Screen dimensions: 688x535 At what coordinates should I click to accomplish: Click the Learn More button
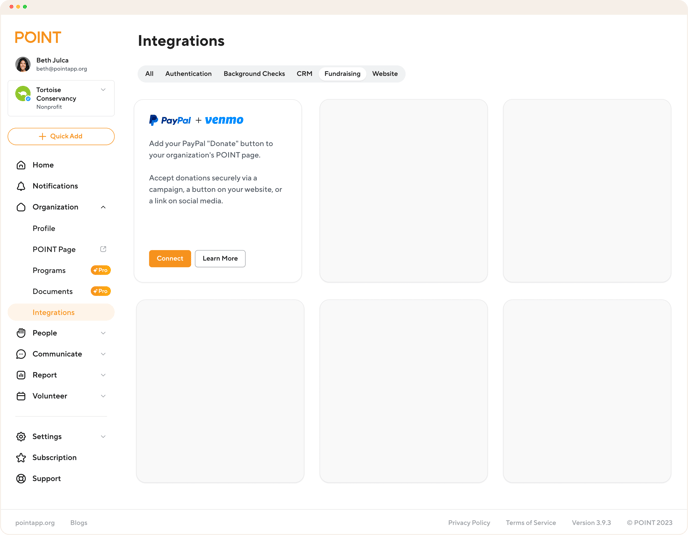(220, 259)
